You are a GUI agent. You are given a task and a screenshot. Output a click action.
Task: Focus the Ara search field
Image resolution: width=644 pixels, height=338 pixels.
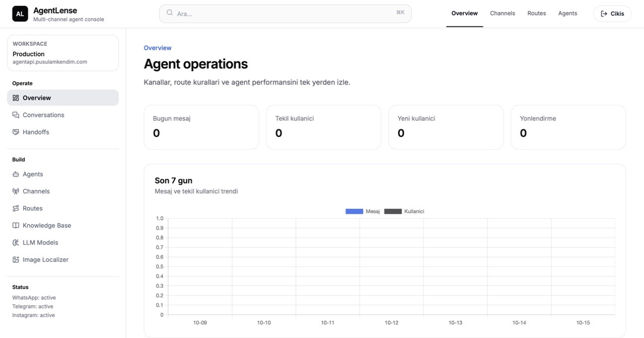285,14
